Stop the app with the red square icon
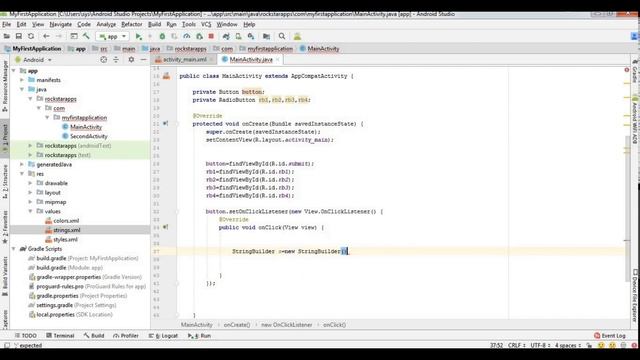Screen dimensions: 640x360 click(x=211, y=37)
